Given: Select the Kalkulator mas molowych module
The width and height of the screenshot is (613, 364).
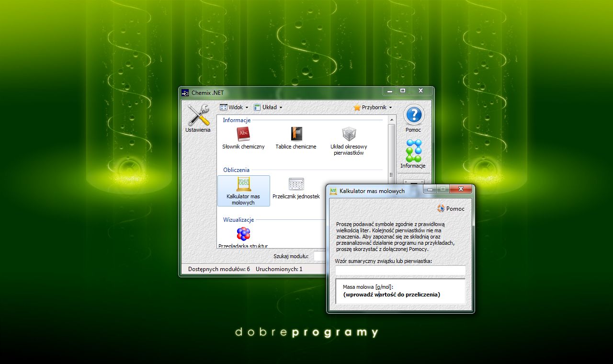Looking at the screenshot, I should tap(244, 191).
